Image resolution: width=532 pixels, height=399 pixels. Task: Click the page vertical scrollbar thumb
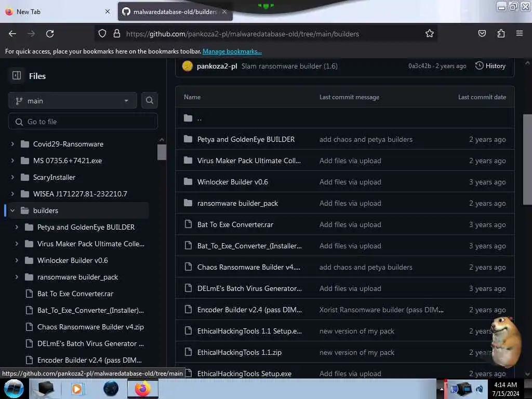click(527, 159)
